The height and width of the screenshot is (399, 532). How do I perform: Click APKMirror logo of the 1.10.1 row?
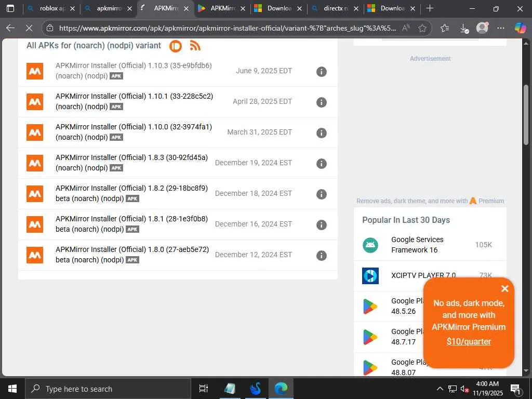(x=35, y=102)
